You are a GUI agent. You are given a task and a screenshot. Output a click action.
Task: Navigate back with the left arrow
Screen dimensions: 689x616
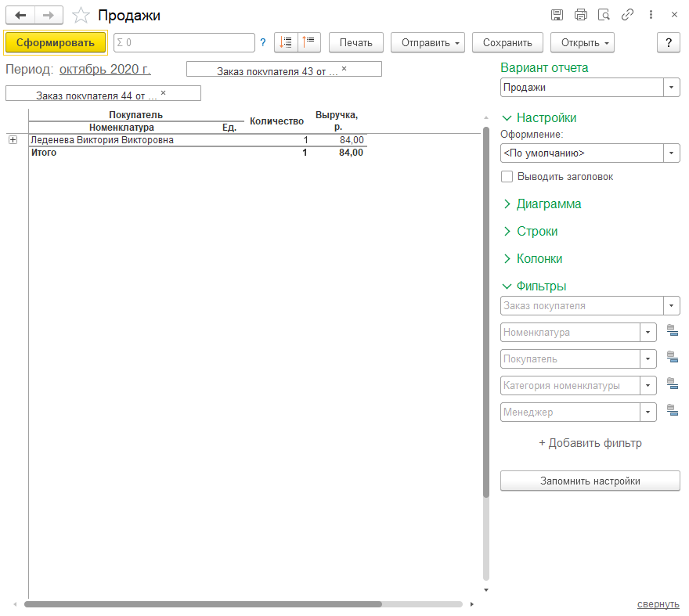20,15
